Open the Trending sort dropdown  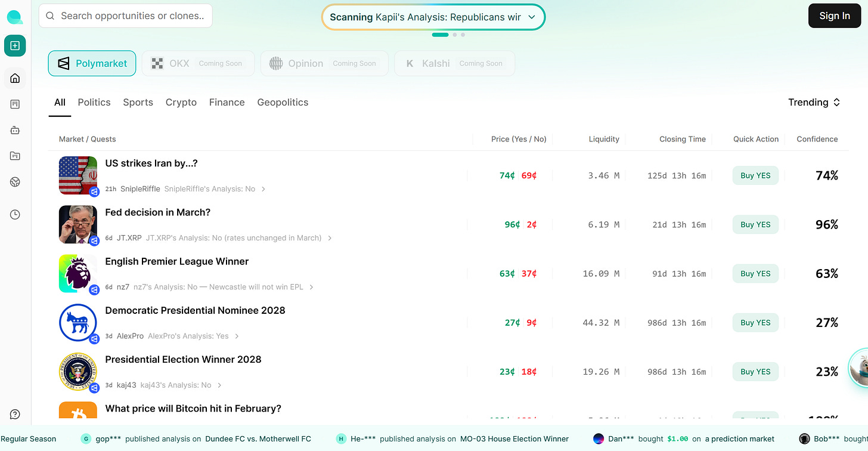point(814,102)
